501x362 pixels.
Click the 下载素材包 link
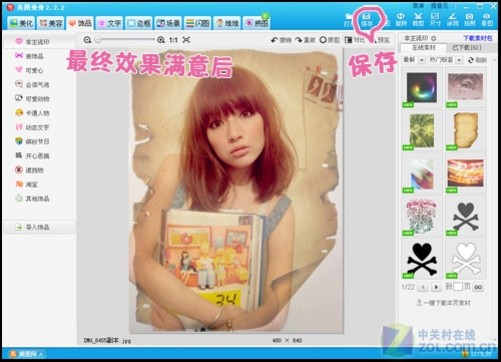[477, 38]
